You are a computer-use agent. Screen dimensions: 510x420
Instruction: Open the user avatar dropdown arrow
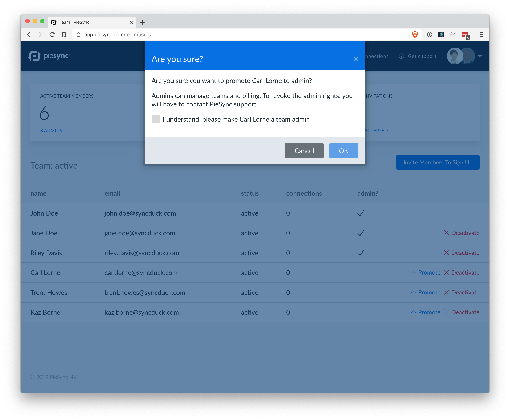[480, 56]
